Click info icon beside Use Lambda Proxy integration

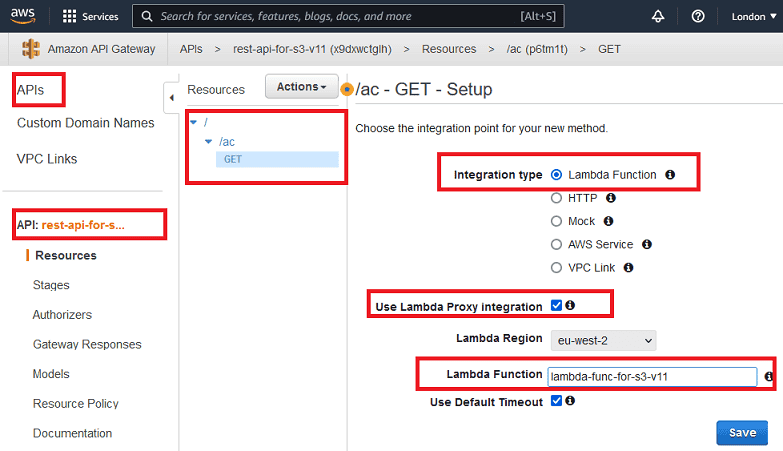coord(570,306)
